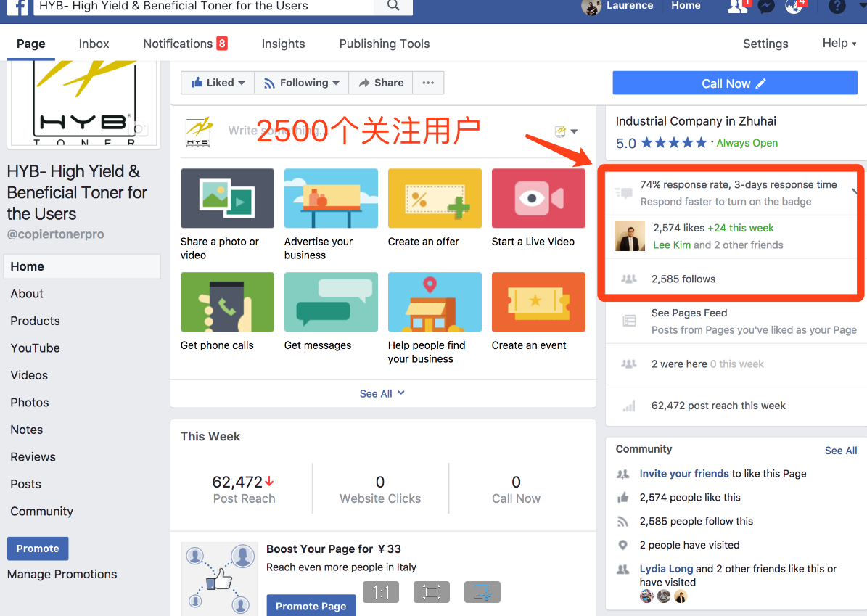
Task: Open the Publishing Tools tab
Action: pyautogui.click(x=385, y=44)
